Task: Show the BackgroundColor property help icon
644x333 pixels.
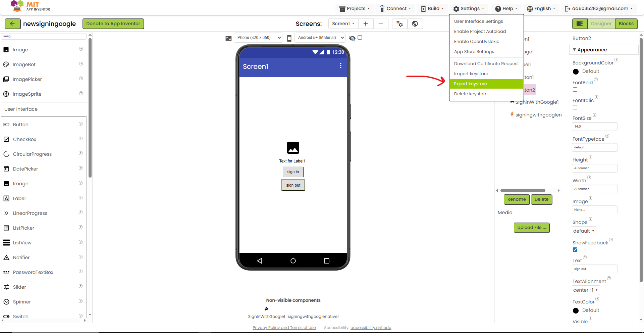Action: [616, 60]
